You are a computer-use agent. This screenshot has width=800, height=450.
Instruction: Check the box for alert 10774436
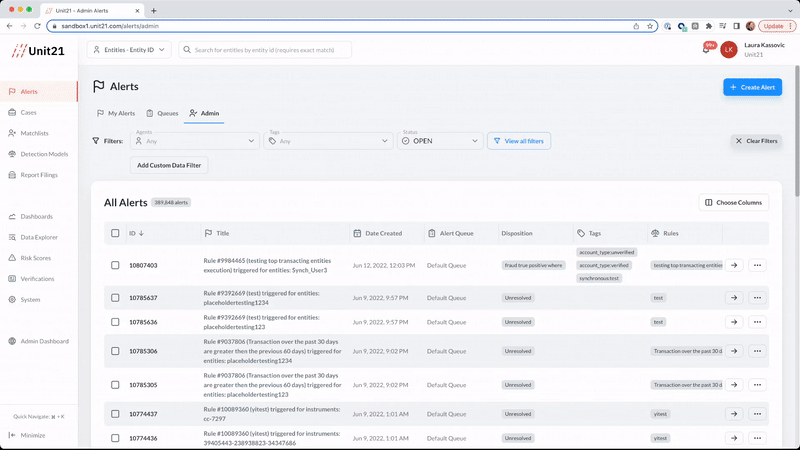[115, 438]
